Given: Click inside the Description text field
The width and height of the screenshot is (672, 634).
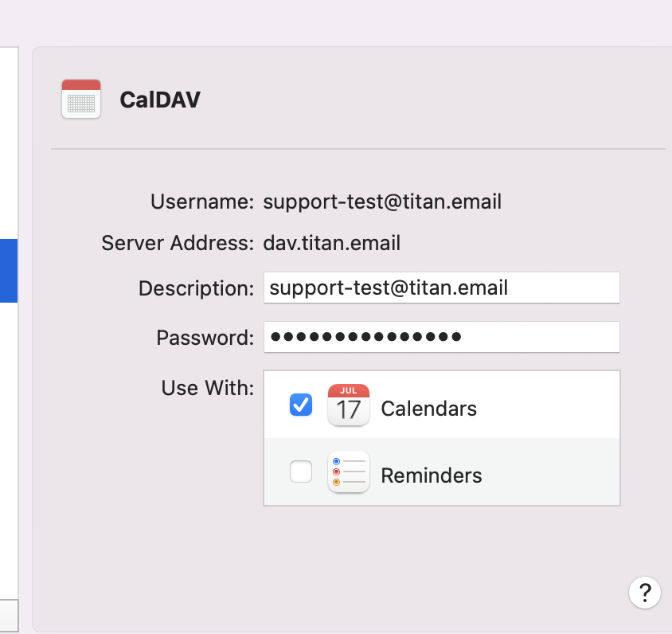Looking at the screenshot, I should pos(441,288).
